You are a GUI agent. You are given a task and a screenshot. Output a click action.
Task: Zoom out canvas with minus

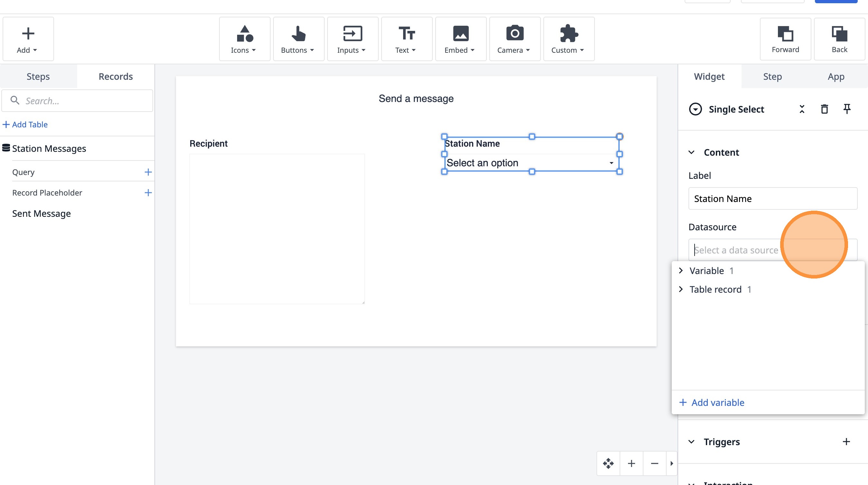(654, 463)
